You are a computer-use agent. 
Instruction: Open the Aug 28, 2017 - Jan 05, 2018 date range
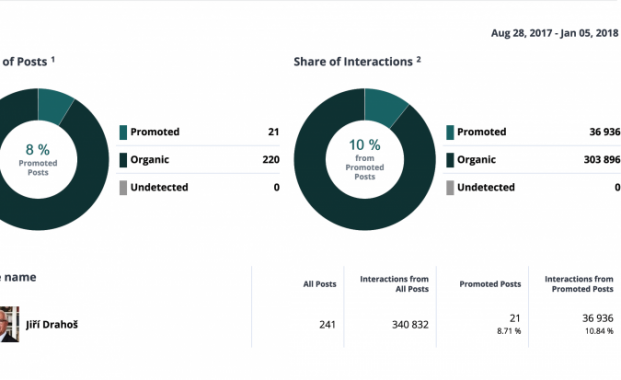pyautogui.click(x=554, y=33)
